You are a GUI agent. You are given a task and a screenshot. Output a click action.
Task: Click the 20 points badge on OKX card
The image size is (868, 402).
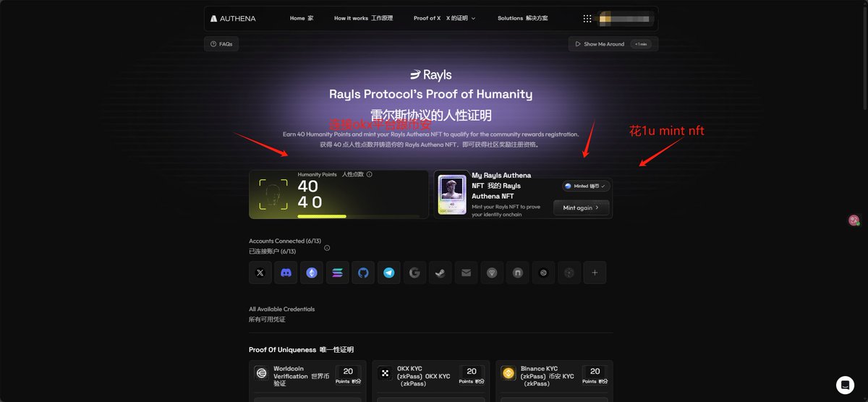(x=472, y=375)
